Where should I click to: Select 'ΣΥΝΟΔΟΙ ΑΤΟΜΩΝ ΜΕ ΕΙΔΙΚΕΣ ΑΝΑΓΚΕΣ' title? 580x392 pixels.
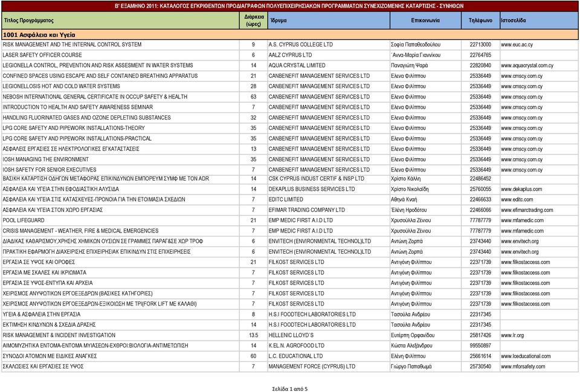click(50, 356)
